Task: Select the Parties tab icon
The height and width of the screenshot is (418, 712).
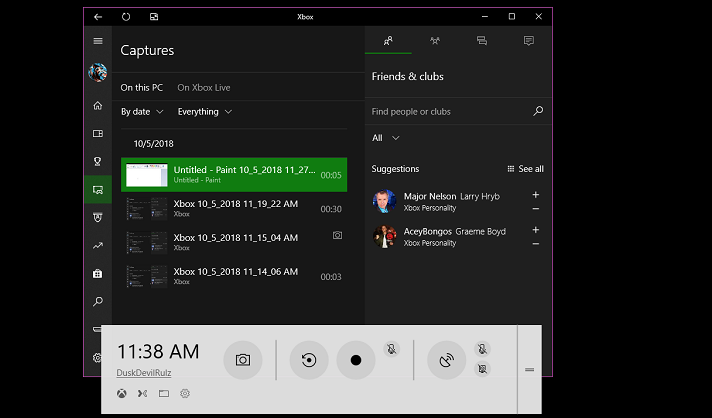Action: click(435, 41)
